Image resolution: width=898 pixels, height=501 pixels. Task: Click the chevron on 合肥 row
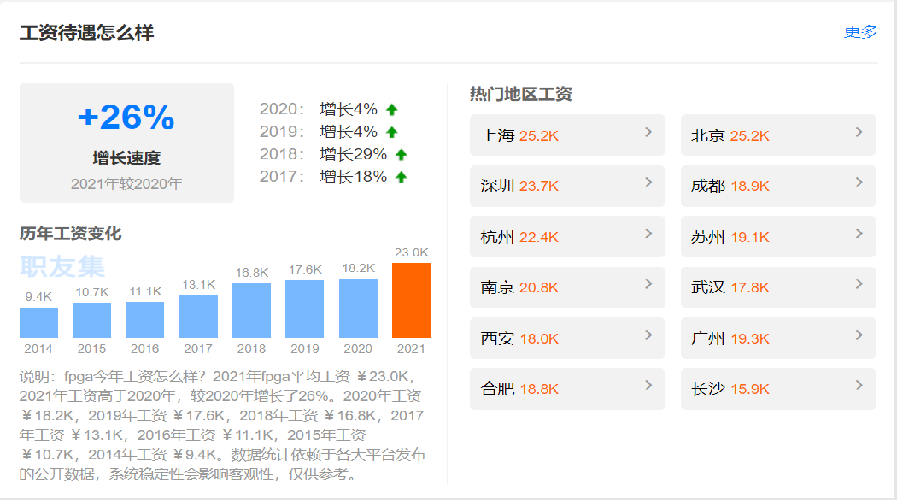coord(648,386)
